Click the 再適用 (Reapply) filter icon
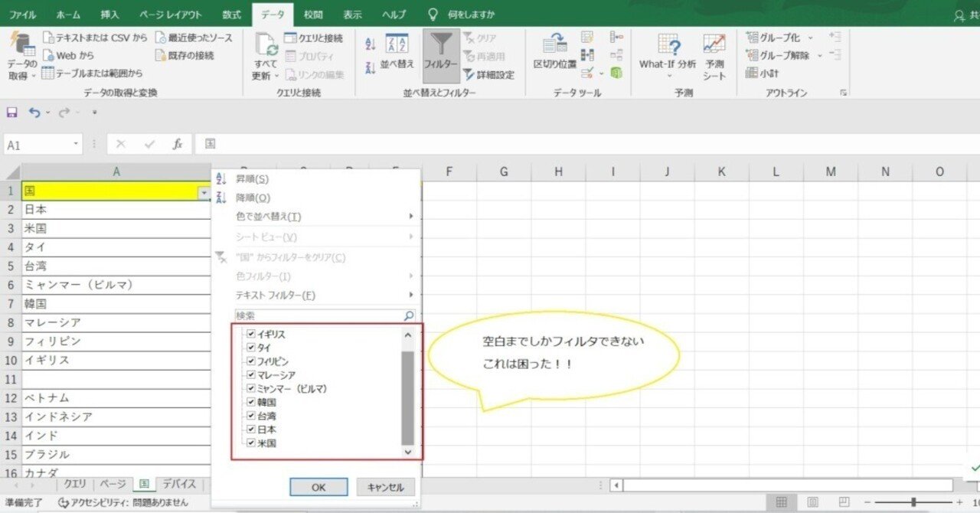This screenshot has width=980, height=513. coord(484,56)
